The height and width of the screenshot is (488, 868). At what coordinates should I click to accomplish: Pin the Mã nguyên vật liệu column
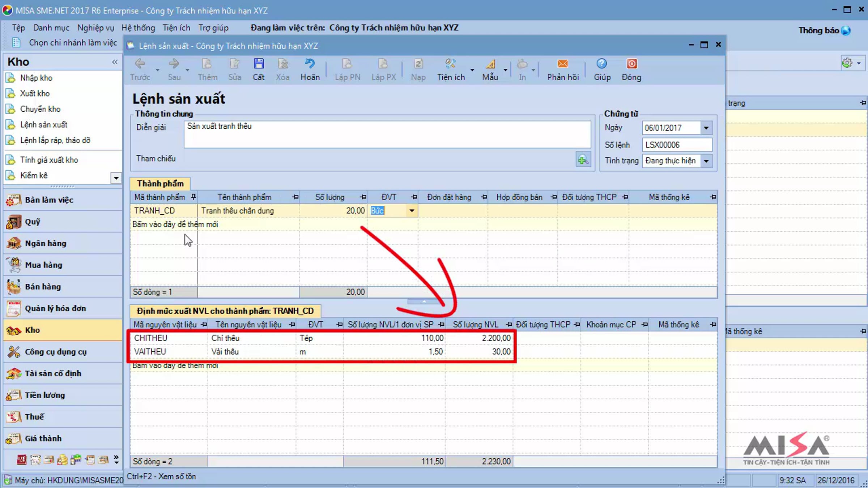tap(204, 325)
